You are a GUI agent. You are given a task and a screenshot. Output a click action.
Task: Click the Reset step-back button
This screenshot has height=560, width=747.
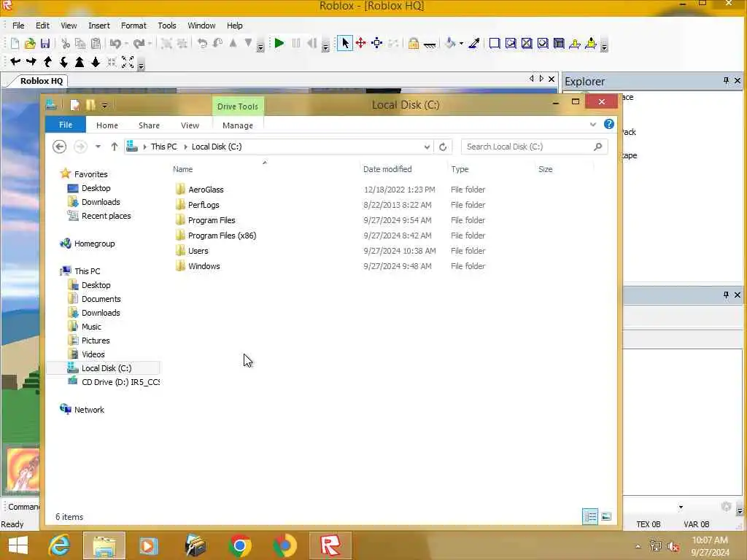click(311, 44)
